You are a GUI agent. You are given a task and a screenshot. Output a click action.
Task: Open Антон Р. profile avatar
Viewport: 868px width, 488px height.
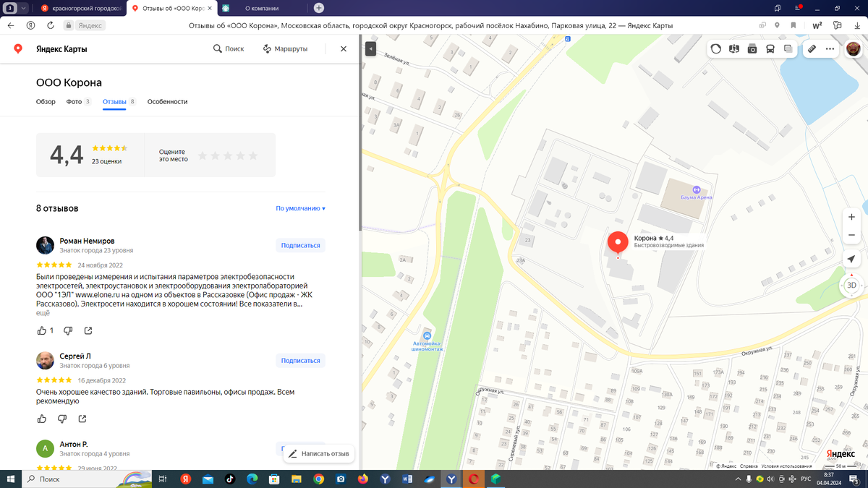pos(45,448)
